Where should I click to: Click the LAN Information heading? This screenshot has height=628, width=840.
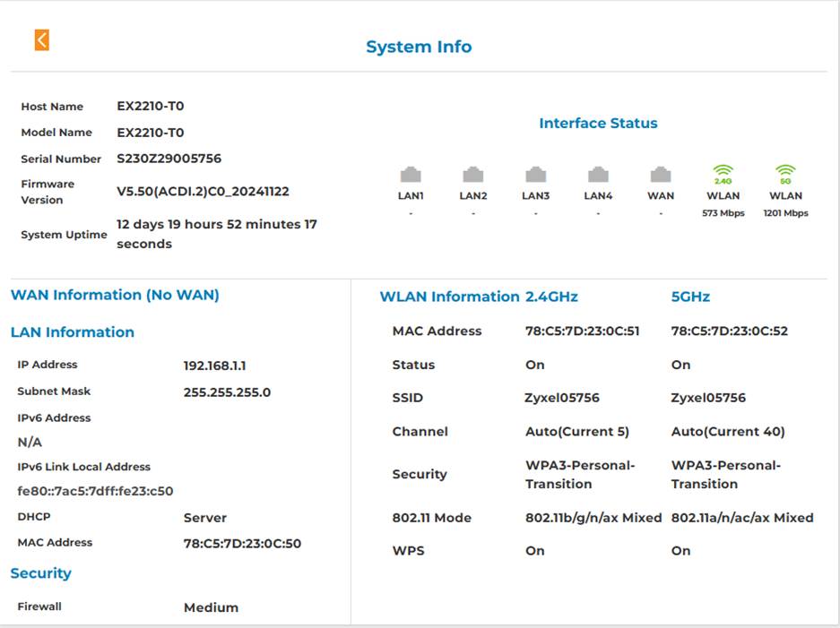(x=73, y=332)
